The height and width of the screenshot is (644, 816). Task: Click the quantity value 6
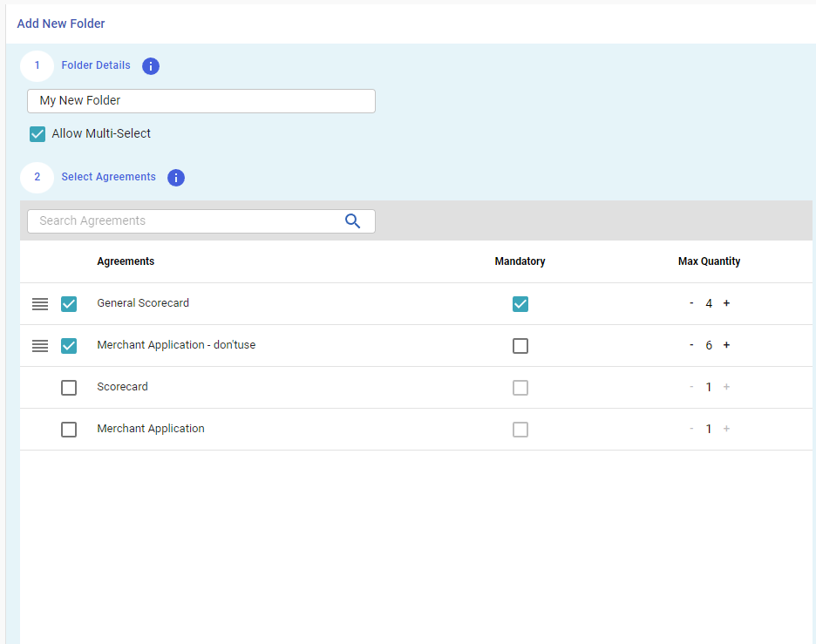[x=709, y=345]
